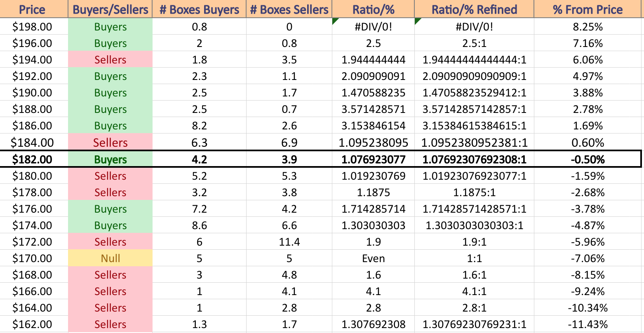Click the #DIV/0! cell in Ratio/% Refined column
Screen dimensions: 644x333
click(474, 27)
